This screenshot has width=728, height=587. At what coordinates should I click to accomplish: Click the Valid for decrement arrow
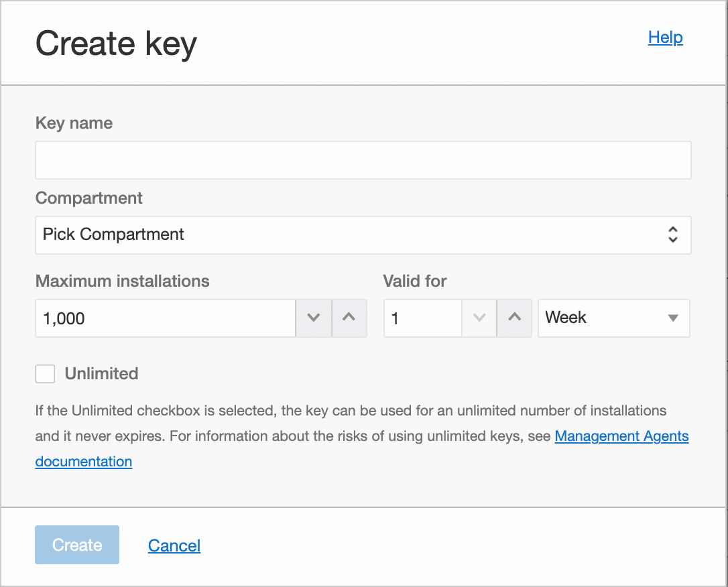point(479,318)
